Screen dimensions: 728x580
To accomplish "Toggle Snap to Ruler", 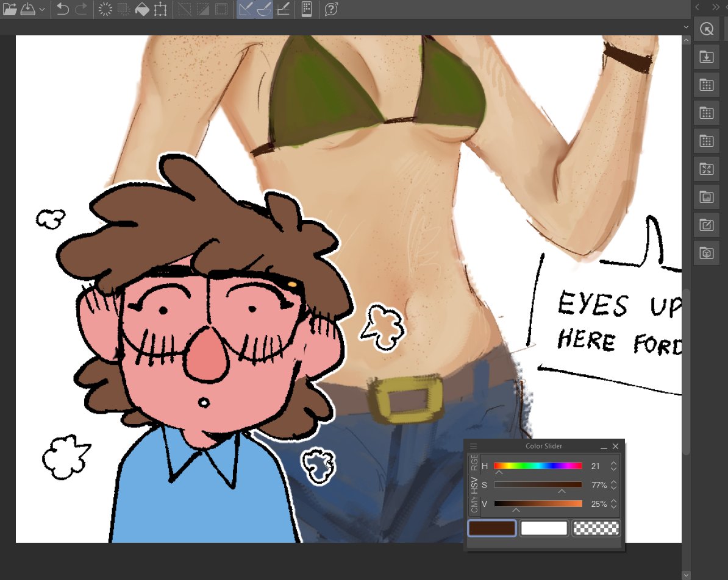I will (246, 9).
